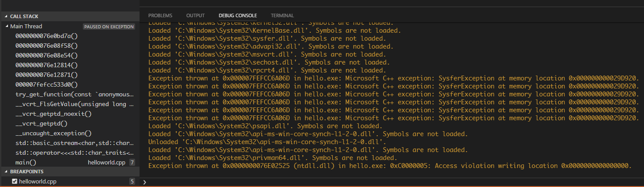
Task: Click the PAUSED ON EXCEPTION label
Action: (109, 27)
